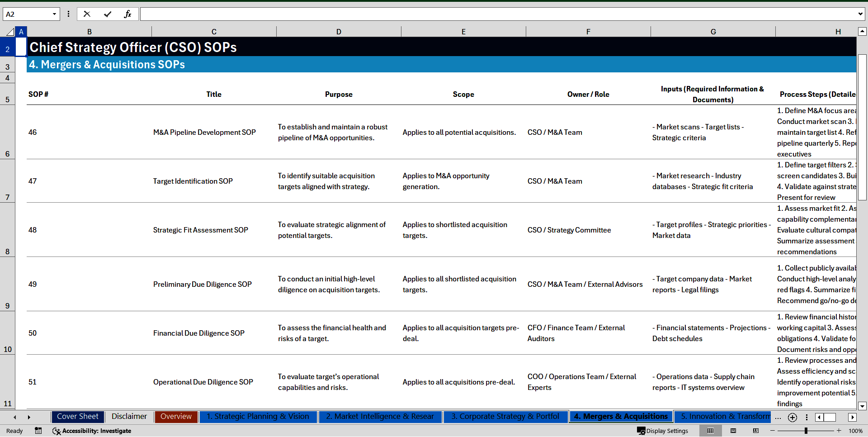The image size is (868, 437).
Task: Click the 100% zoom level
Action: [855, 431]
